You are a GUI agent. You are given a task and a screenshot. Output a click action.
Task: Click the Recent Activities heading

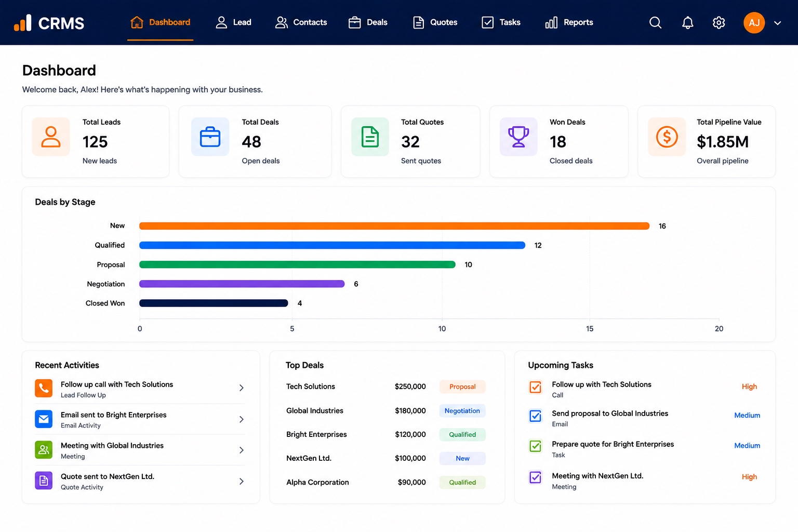tap(67, 365)
